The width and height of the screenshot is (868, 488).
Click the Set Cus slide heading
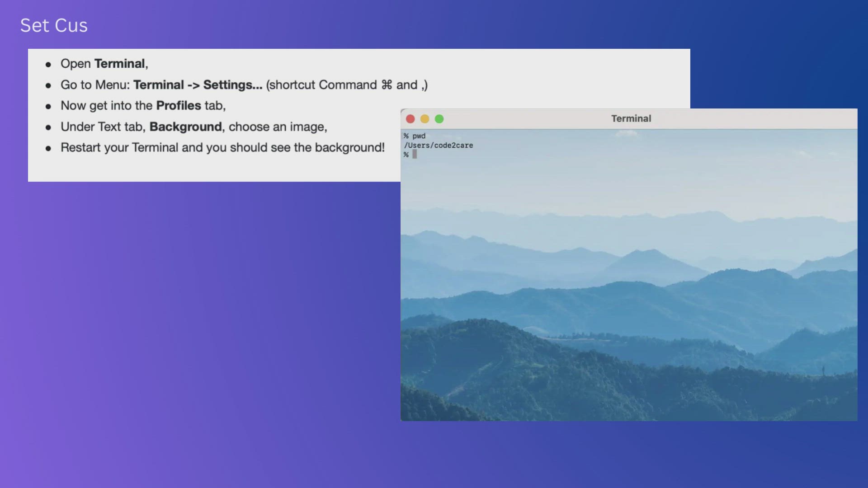point(54,25)
